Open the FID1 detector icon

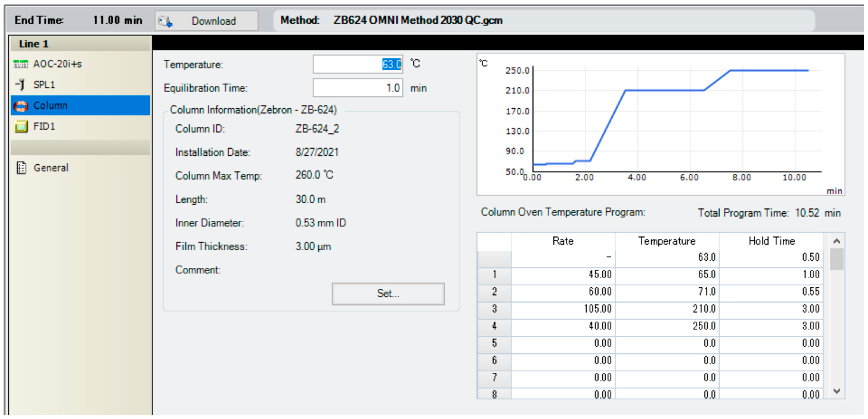pyautogui.click(x=21, y=127)
